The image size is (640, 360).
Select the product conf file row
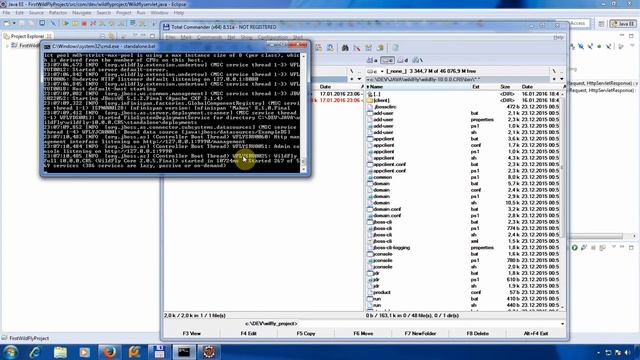coord(464,293)
